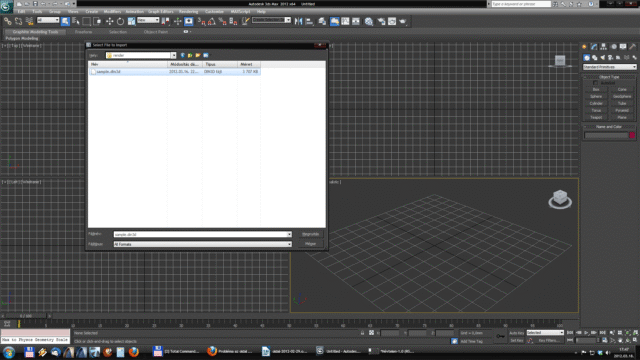Click the object color swatch

click(632, 135)
